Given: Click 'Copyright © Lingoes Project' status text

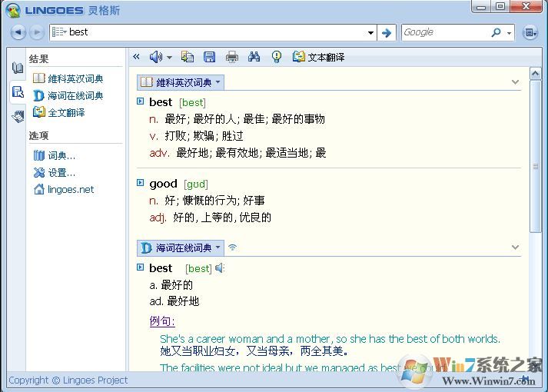Looking at the screenshot, I should pyautogui.click(x=68, y=380).
